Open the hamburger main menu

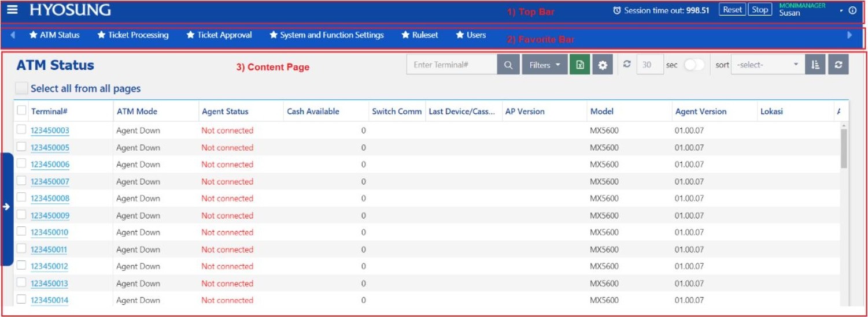[x=12, y=10]
